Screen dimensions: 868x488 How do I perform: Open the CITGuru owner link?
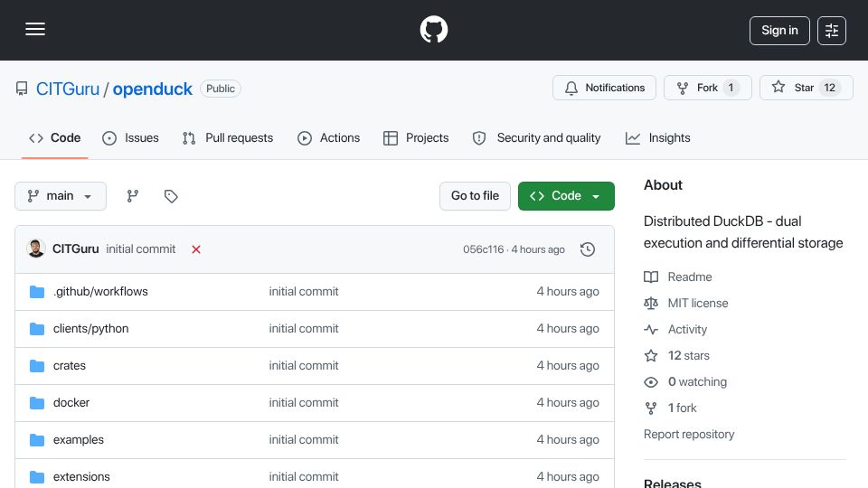point(68,89)
